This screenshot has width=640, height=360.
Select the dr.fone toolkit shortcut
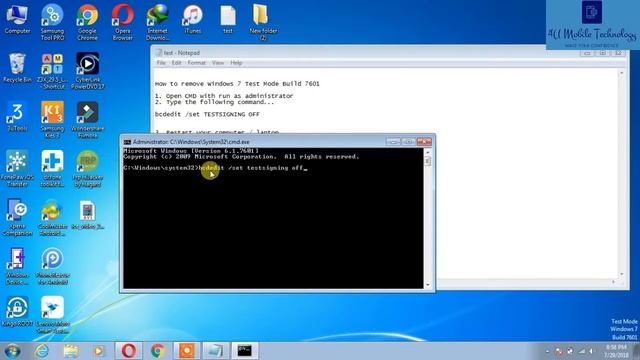pos(52,168)
